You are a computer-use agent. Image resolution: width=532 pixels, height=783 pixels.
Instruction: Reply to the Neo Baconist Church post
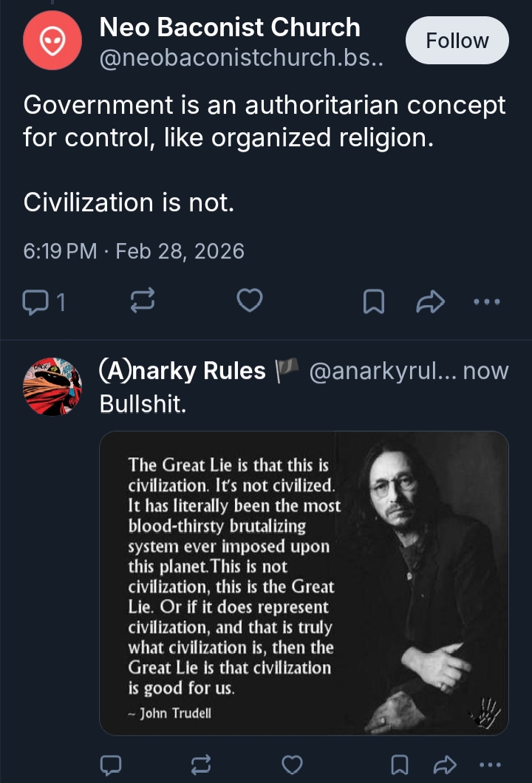pos(35,301)
